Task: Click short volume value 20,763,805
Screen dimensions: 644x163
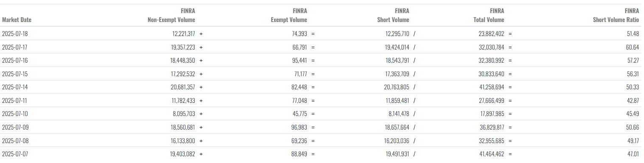Action: 397,87
